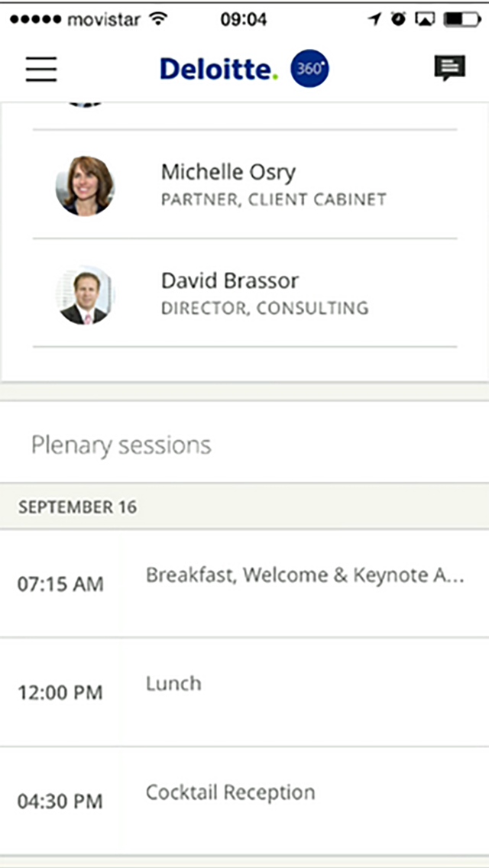489x868 pixels.
Task: Tap the 07:15 AM time label
Action: pos(60,584)
